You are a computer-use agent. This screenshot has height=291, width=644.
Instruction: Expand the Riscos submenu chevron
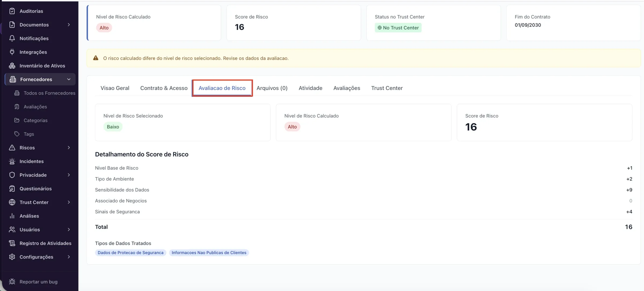69,148
